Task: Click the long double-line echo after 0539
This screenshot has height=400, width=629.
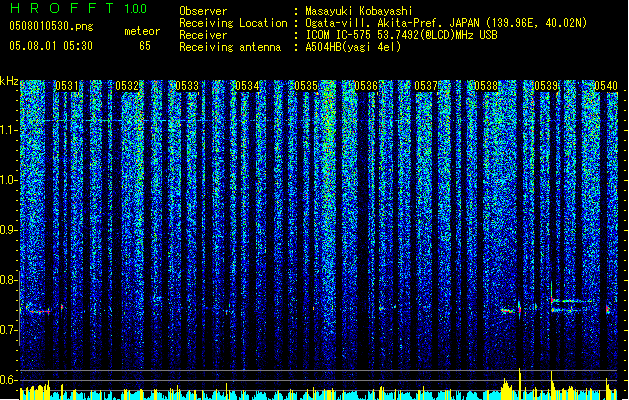Action: pos(571,305)
